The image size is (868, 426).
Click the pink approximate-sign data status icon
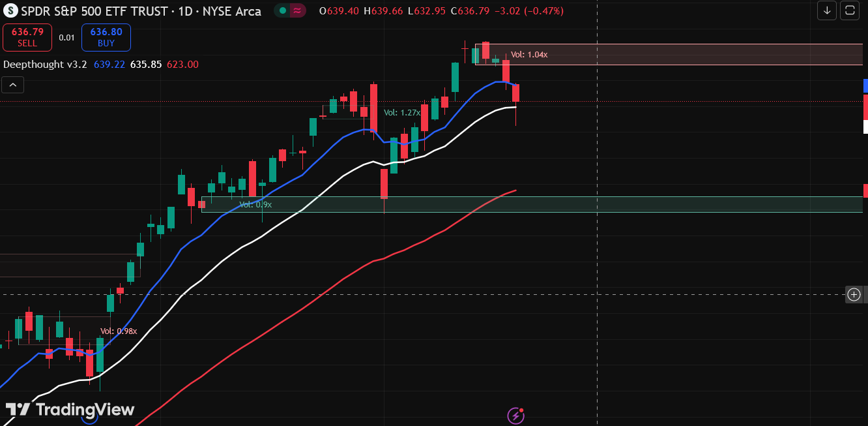298,11
